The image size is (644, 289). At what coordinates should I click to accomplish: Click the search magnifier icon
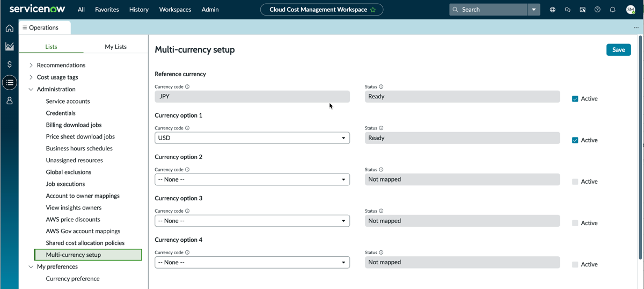tap(456, 10)
